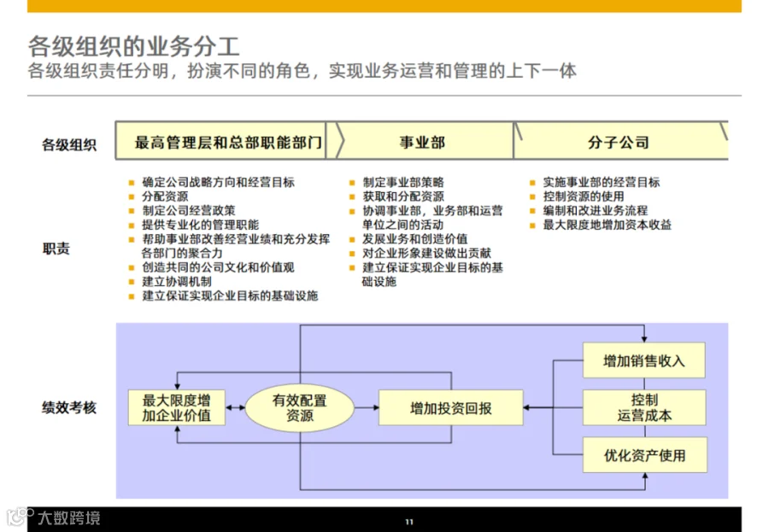
Task: Select bullet 获取和分配资源
Action: coord(403,196)
